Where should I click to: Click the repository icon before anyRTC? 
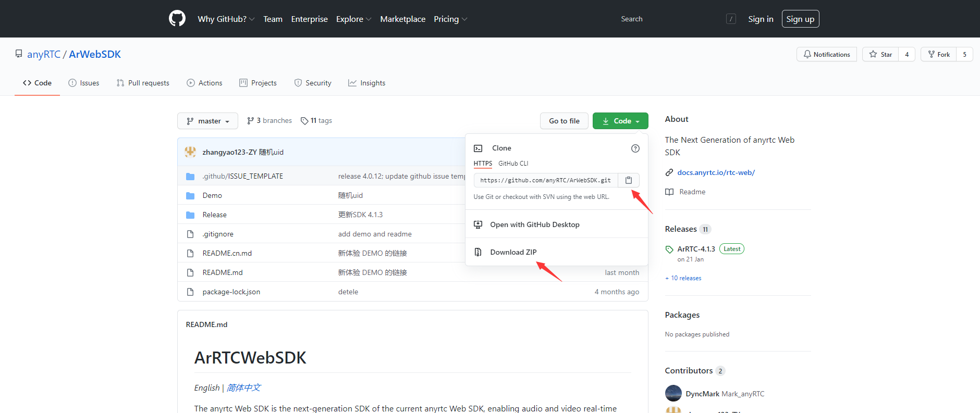pos(19,54)
